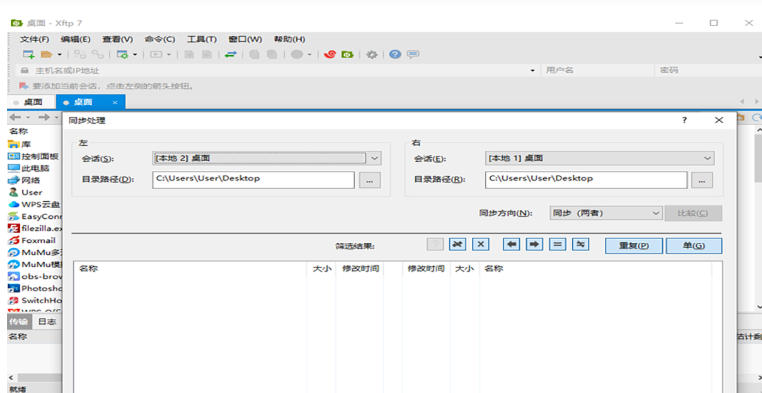
Task: Click the forward navigation arrow
Action: point(44,117)
